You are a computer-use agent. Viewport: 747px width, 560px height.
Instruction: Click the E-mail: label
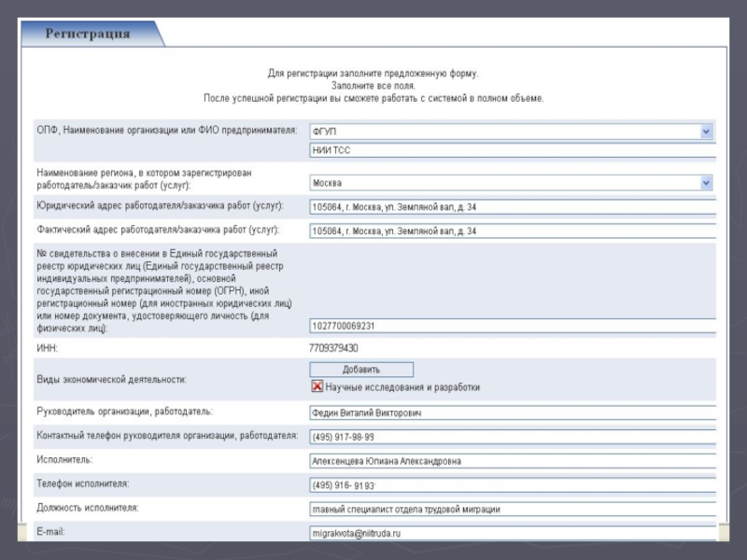click(50, 531)
